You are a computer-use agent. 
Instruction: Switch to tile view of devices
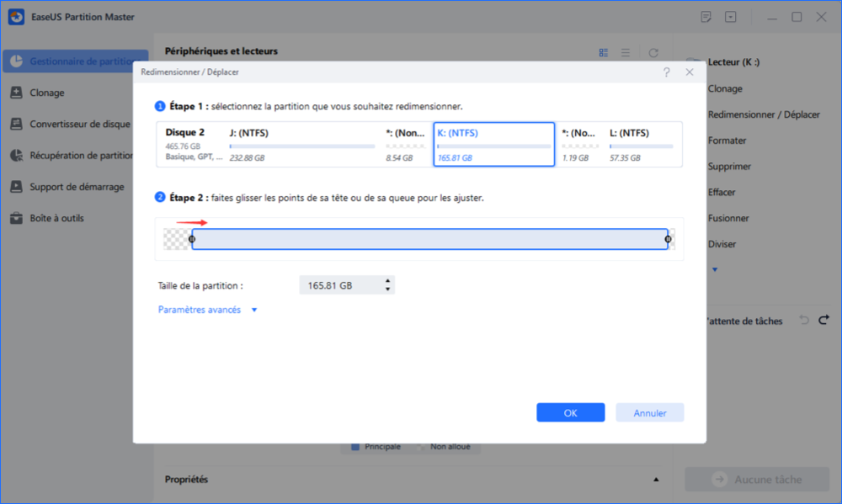click(x=604, y=52)
